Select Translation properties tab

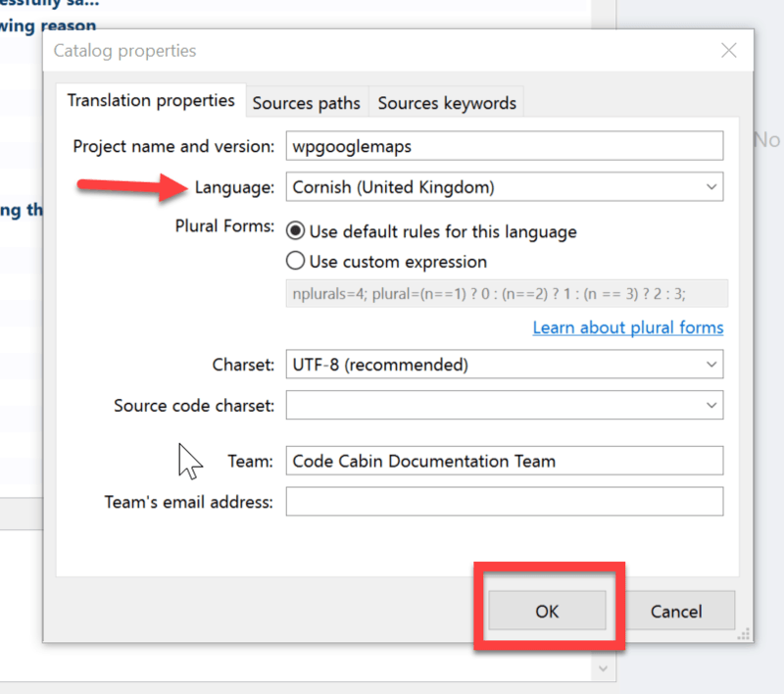point(151,101)
